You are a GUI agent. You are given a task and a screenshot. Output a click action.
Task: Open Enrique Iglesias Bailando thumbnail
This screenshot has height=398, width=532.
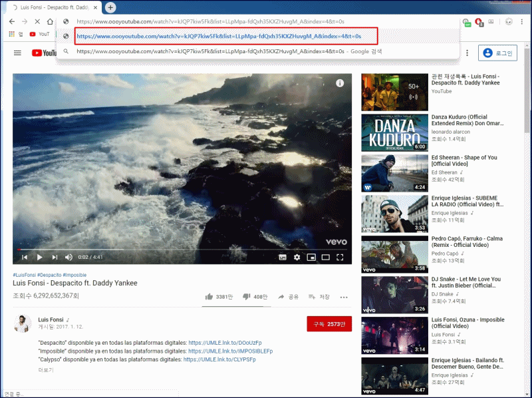click(x=394, y=376)
